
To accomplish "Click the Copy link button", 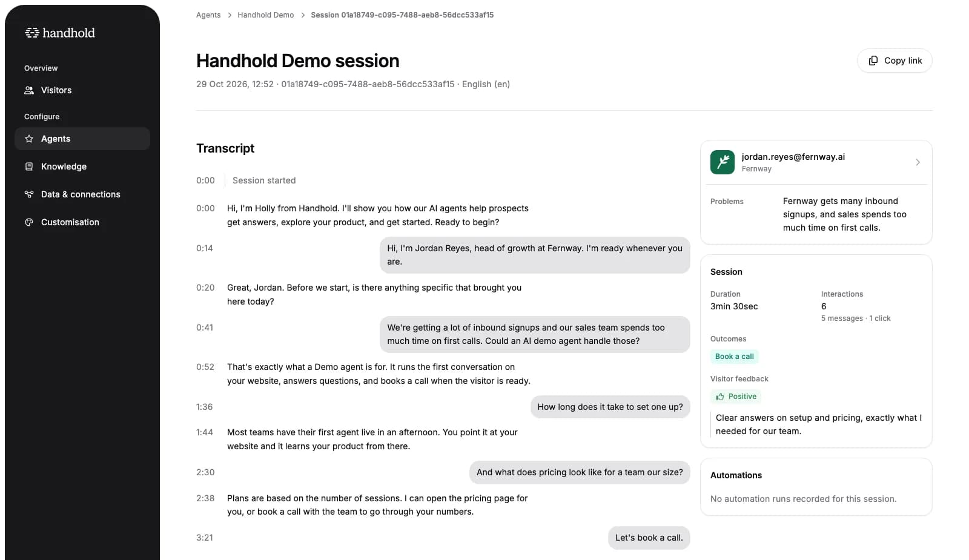I will click(895, 61).
